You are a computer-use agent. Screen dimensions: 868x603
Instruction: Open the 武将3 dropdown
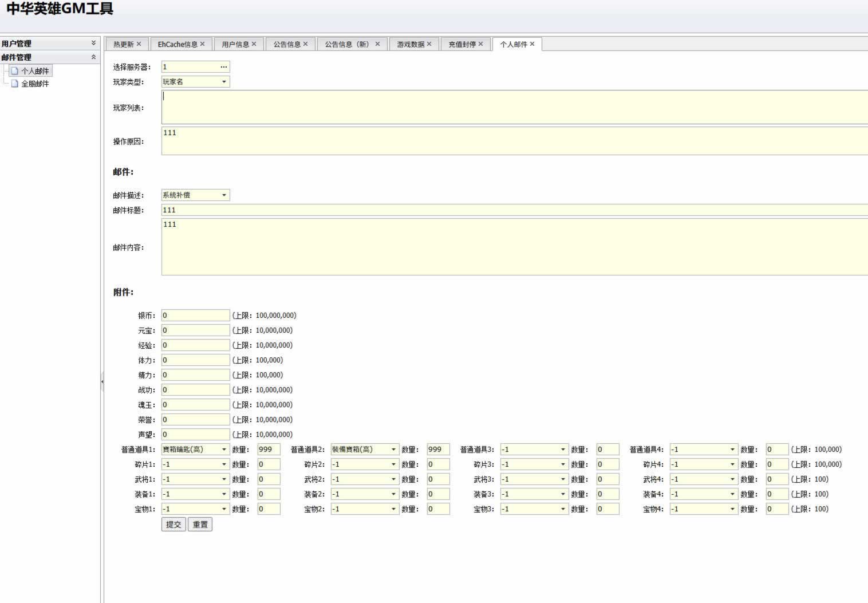click(563, 479)
